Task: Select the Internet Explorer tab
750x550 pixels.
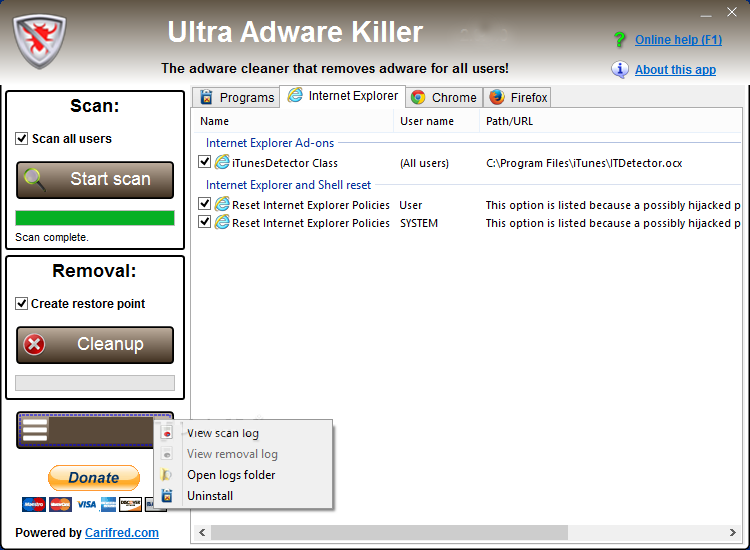Action: (x=342, y=96)
